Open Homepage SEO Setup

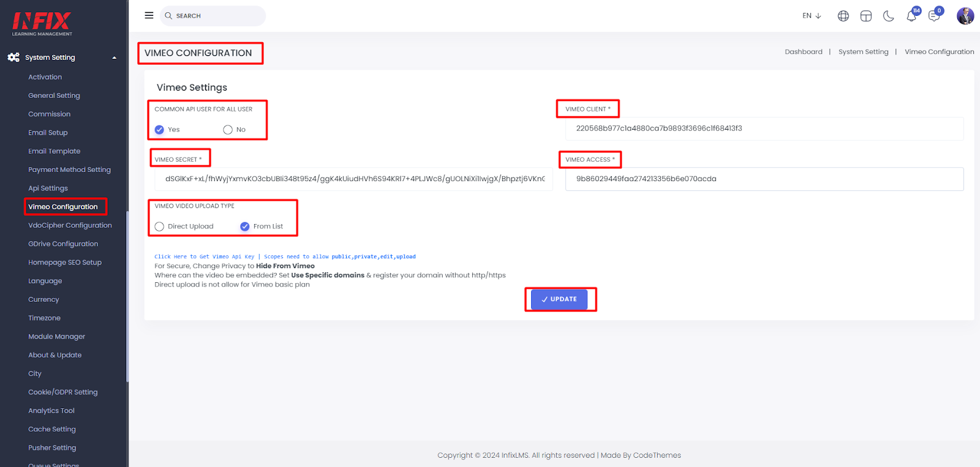pyautogui.click(x=65, y=263)
